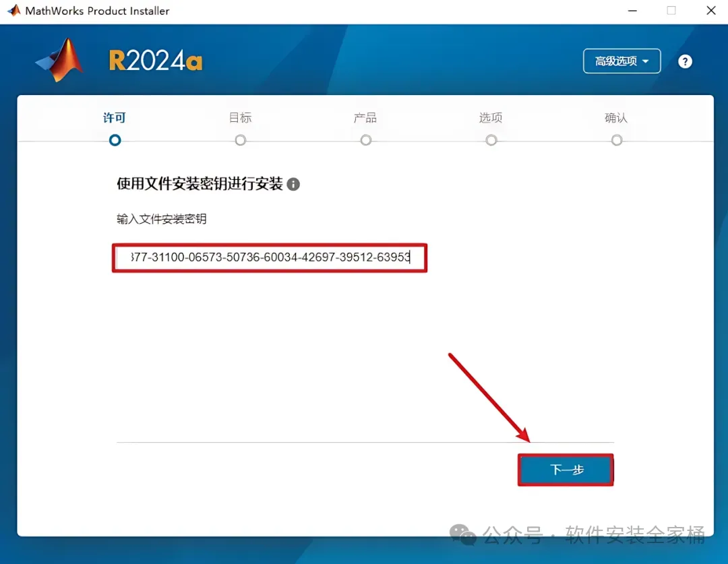728x564 pixels.
Task: Select the 目标 step tab
Action: tap(240, 118)
